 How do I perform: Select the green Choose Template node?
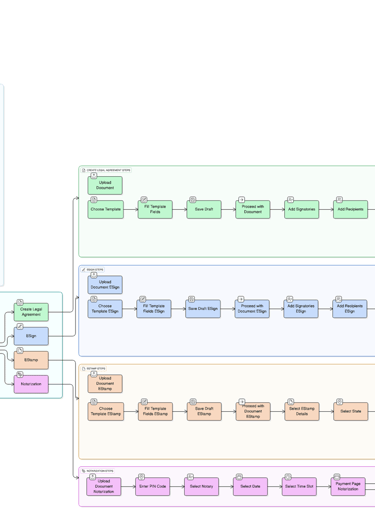point(106,209)
